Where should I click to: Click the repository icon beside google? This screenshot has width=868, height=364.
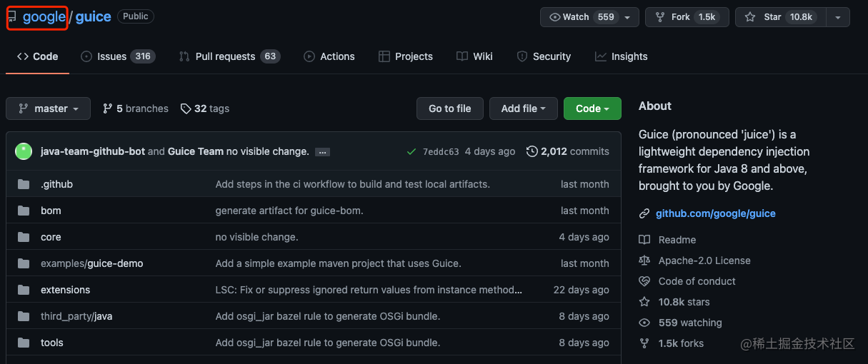(12, 16)
